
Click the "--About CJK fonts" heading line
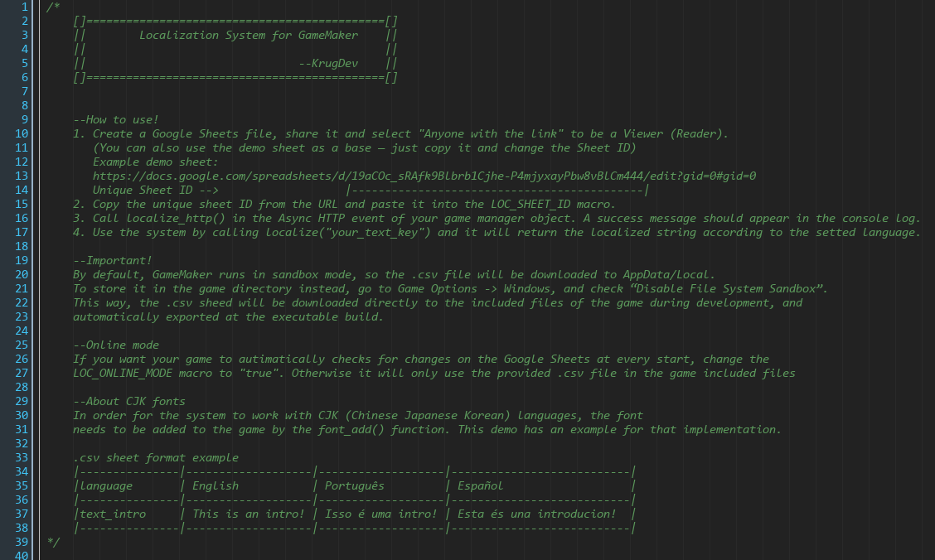pos(128,402)
